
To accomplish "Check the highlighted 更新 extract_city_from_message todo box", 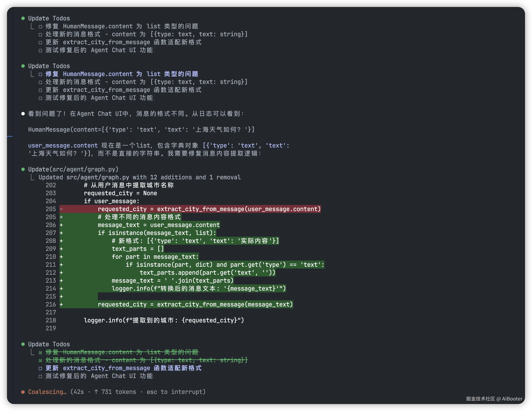I will tap(40, 368).
